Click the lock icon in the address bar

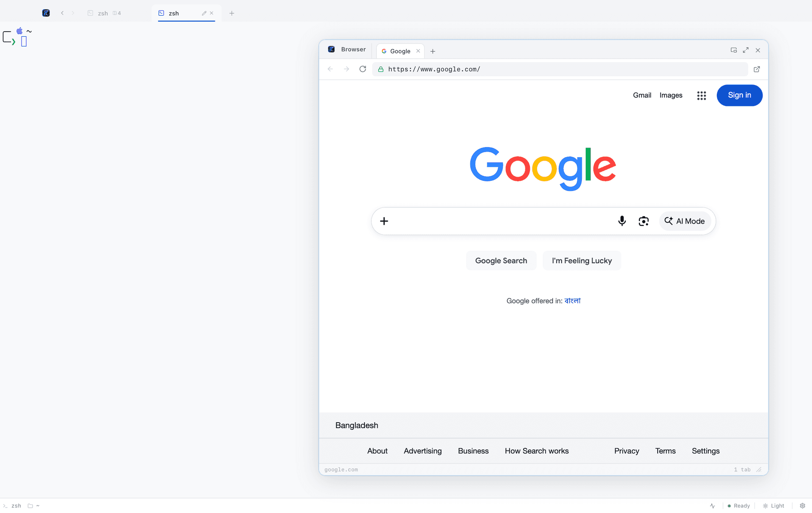pos(381,69)
